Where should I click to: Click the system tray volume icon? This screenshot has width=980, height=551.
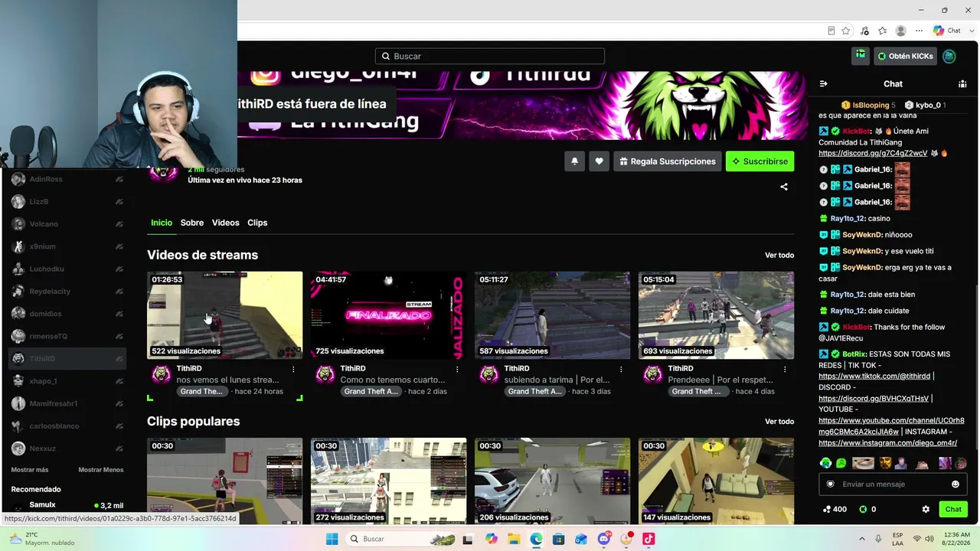[929, 539]
